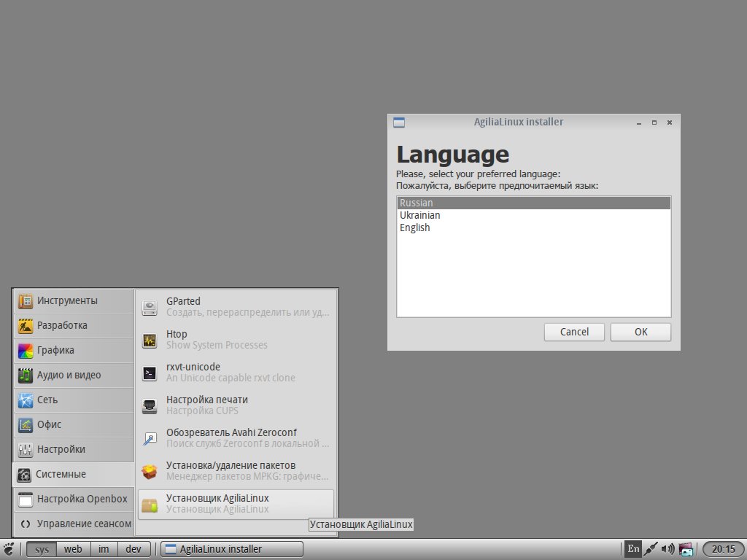Click the 20:15 taskbar clock
The width and height of the screenshot is (747, 560).
pos(723,549)
